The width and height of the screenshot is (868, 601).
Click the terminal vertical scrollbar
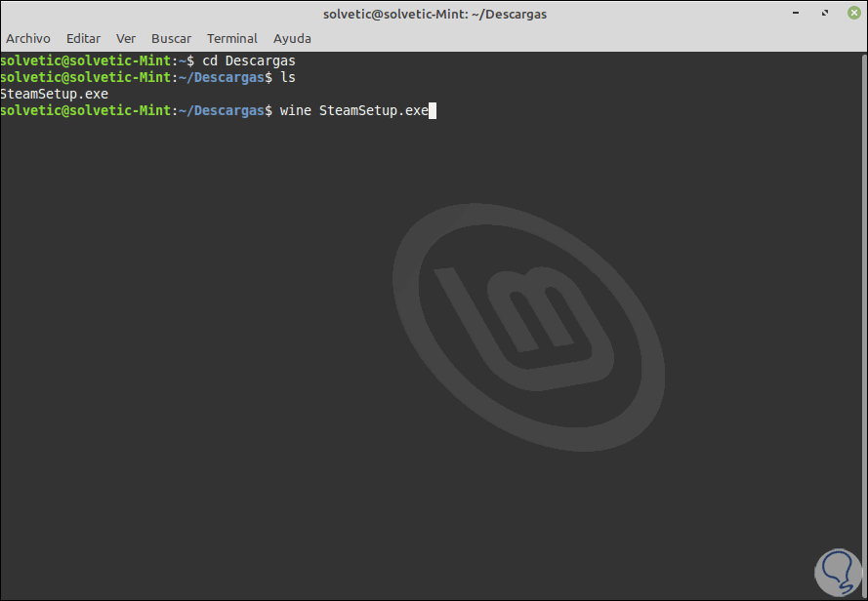tap(864, 327)
